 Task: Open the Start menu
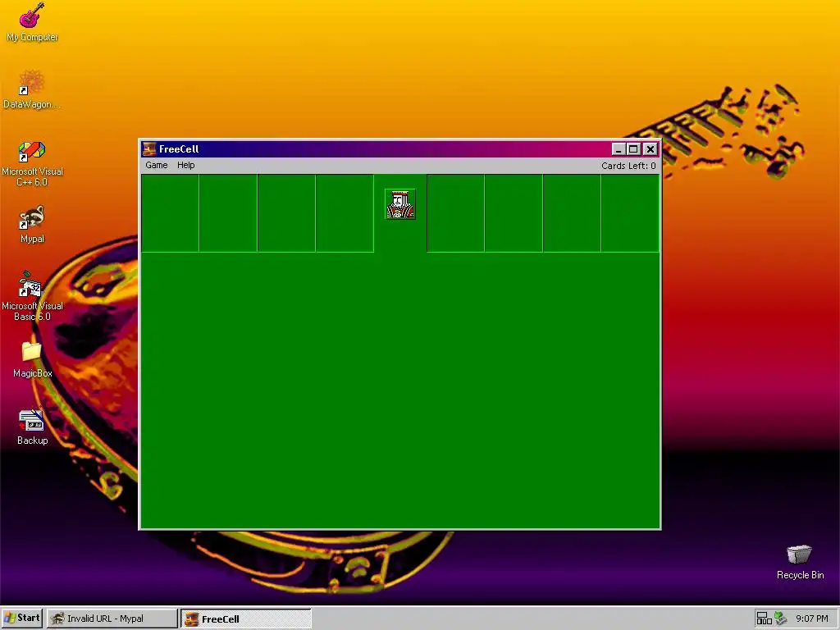pos(22,619)
